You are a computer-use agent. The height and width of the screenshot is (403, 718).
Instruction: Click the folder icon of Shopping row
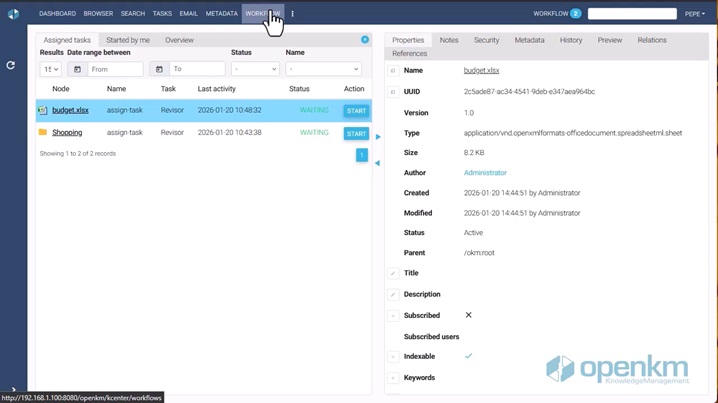(43, 132)
